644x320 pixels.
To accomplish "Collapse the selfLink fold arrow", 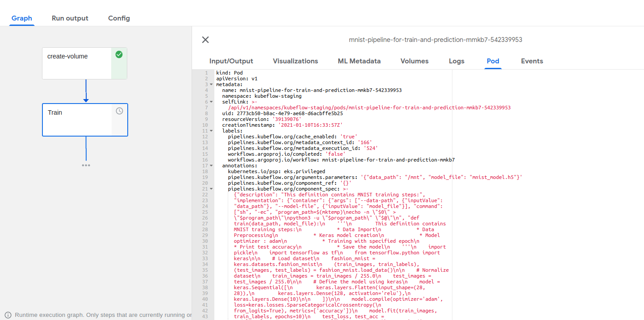I will (211, 102).
